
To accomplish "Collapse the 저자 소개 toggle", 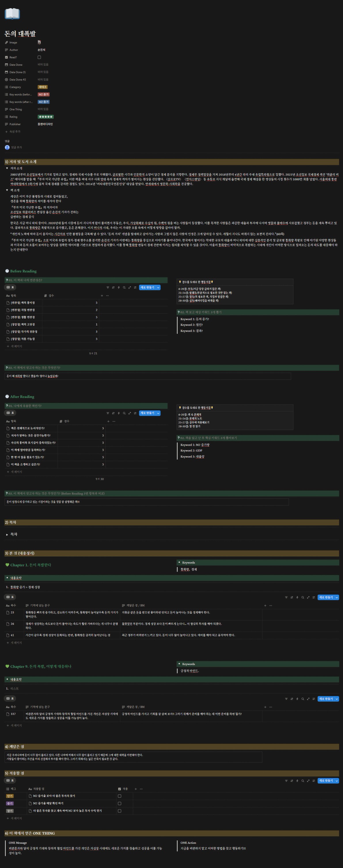I will tap(7, 168).
